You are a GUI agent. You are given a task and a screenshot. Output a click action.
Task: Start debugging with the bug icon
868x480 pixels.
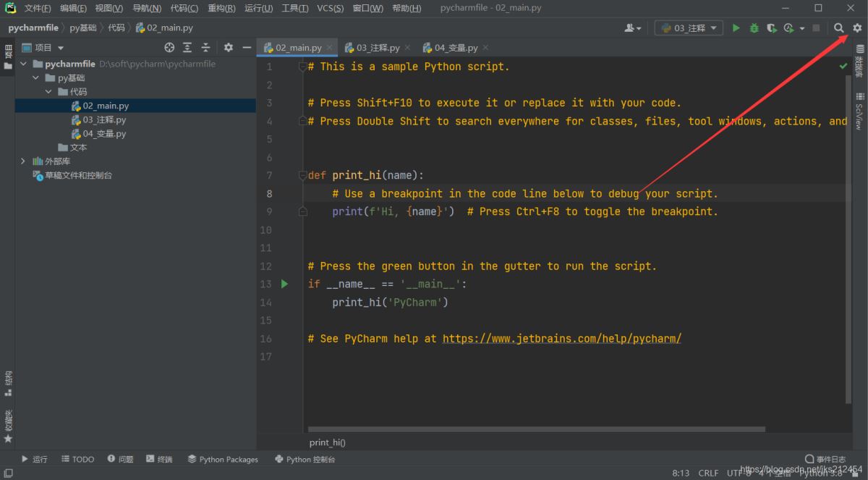tap(754, 28)
